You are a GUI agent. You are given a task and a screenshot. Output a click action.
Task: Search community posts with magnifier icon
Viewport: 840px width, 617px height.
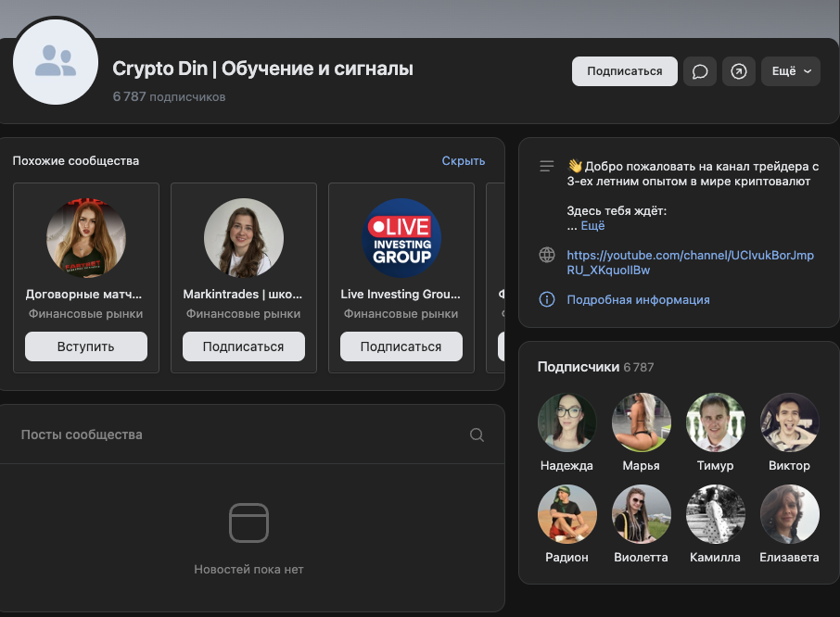[477, 434]
